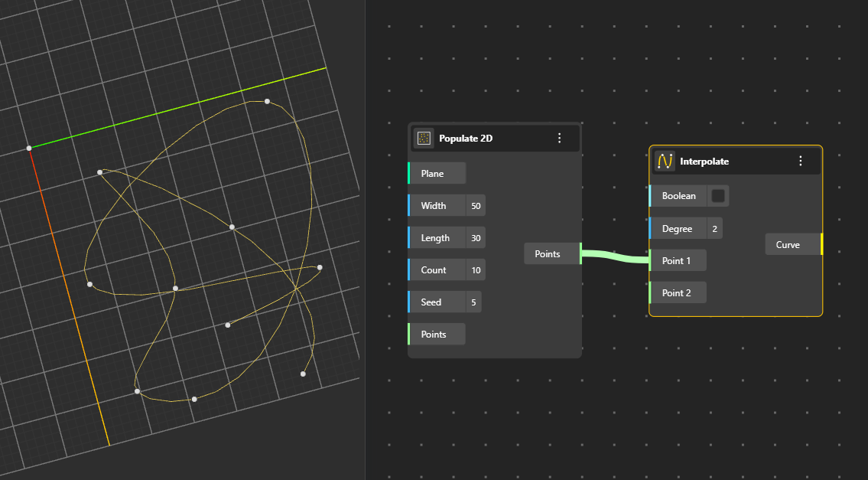Click the Point 2 input socket
The image size is (868, 480).
coord(676,293)
